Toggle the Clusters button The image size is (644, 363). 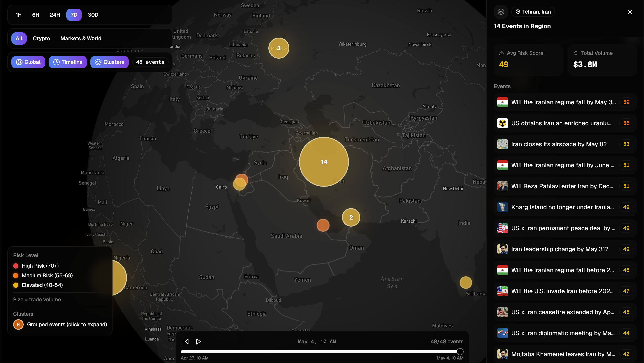pyautogui.click(x=109, y=62)
